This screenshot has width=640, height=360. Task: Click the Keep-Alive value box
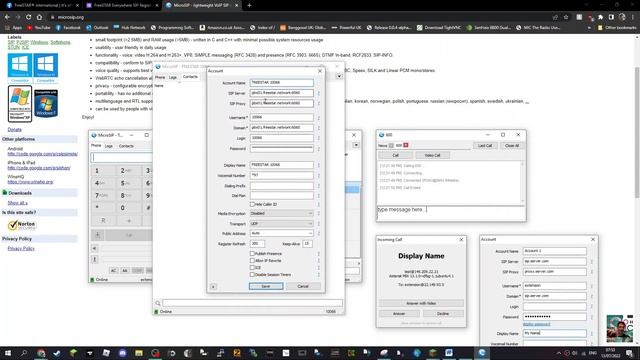tap(307, 244)
